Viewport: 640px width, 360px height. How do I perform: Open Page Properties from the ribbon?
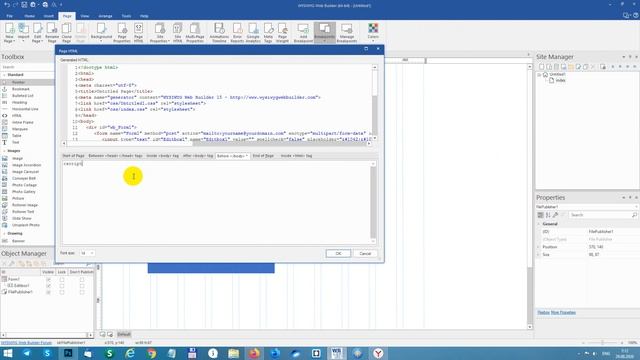pos(122,33)
